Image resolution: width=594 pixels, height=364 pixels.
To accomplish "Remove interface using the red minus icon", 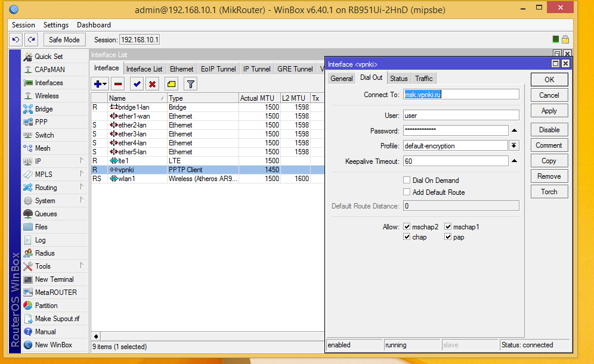I will click(x=118, y=84).
